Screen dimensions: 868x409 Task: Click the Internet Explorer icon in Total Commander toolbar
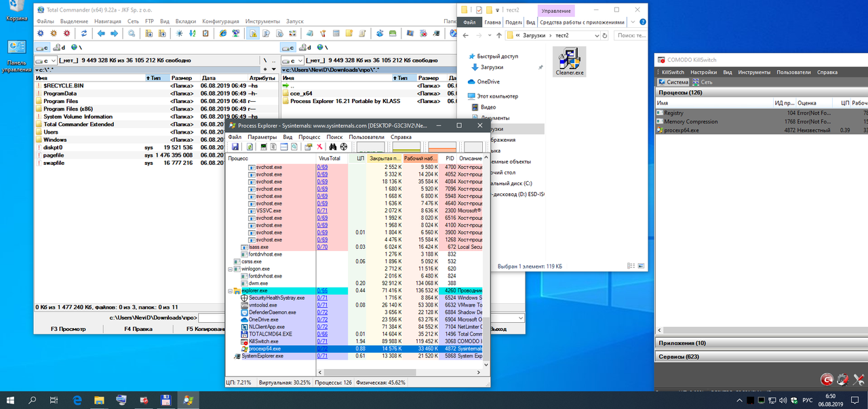pos(223,33)
